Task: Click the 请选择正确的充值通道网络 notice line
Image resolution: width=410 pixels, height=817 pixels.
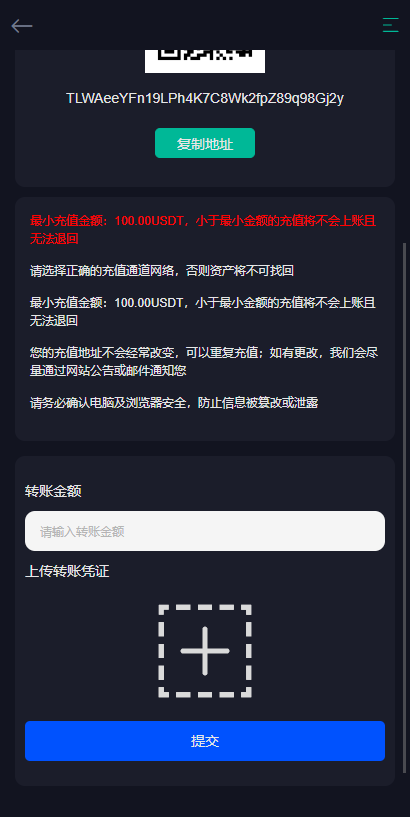Action: (162, 271)
